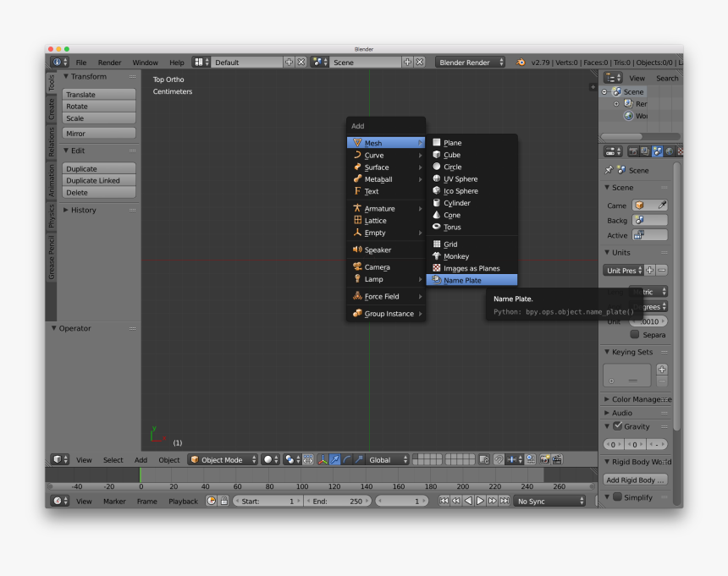Play the animation forward
The width and height of the screenshot is (728, 576).
pos(480,501)
